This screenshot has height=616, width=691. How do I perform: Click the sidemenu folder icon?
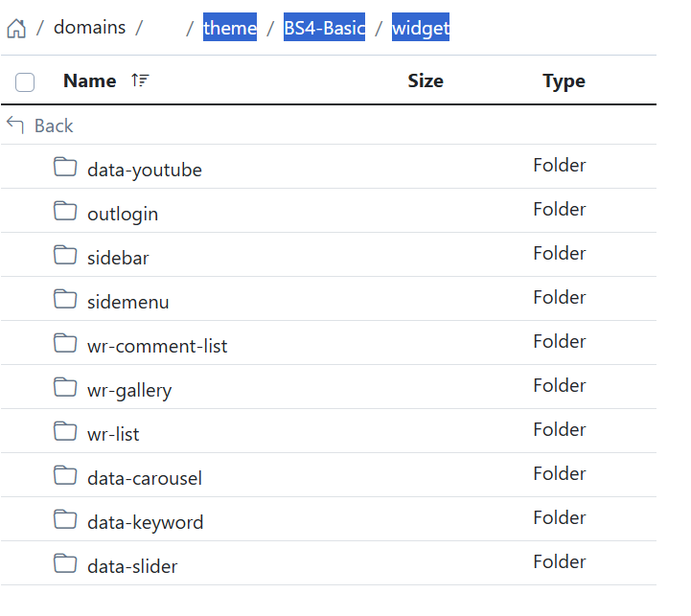[x=65, y=300]
